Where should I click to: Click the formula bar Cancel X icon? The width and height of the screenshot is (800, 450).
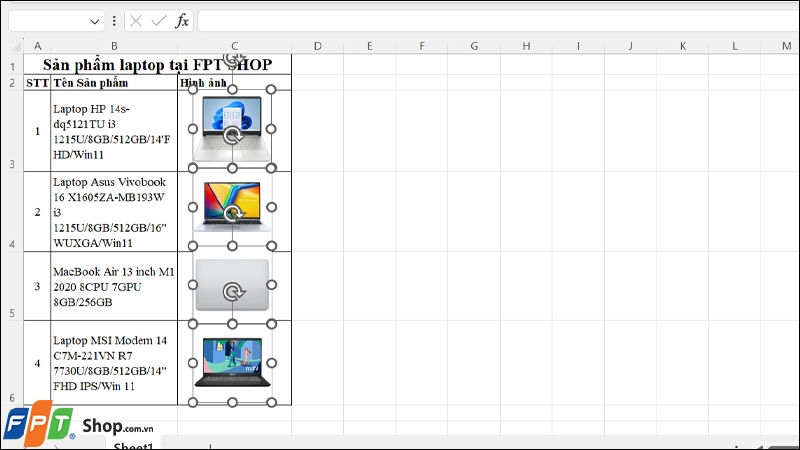coord(136,21)
